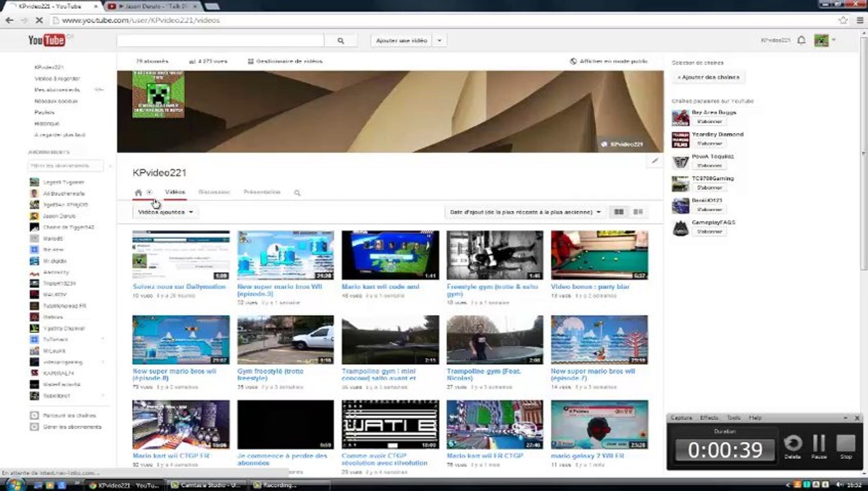Open the "Date d'ajout" sort dropdown

(x=525, y=212)
